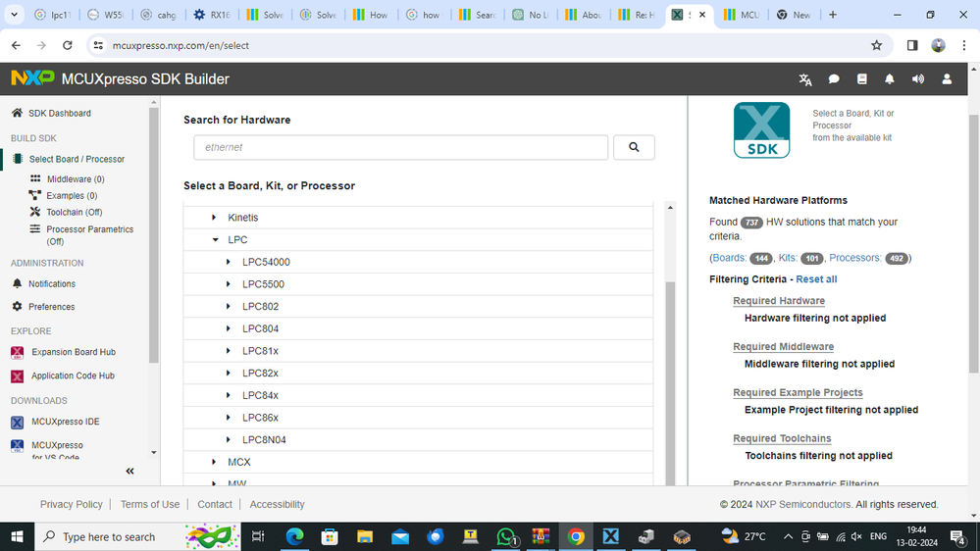
Task: Open Accessibility footer link
Action: point(277,504)
